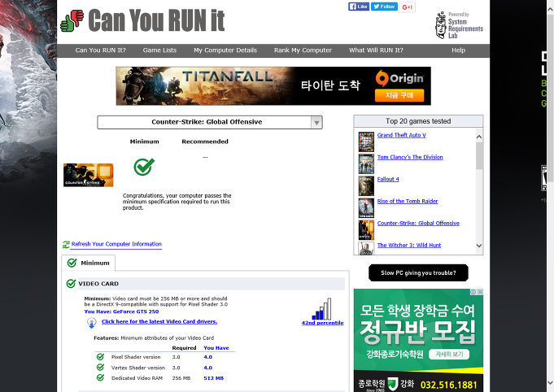Open Counter-Strike: Global Offensive in the top games list

(x=418, y=223)
